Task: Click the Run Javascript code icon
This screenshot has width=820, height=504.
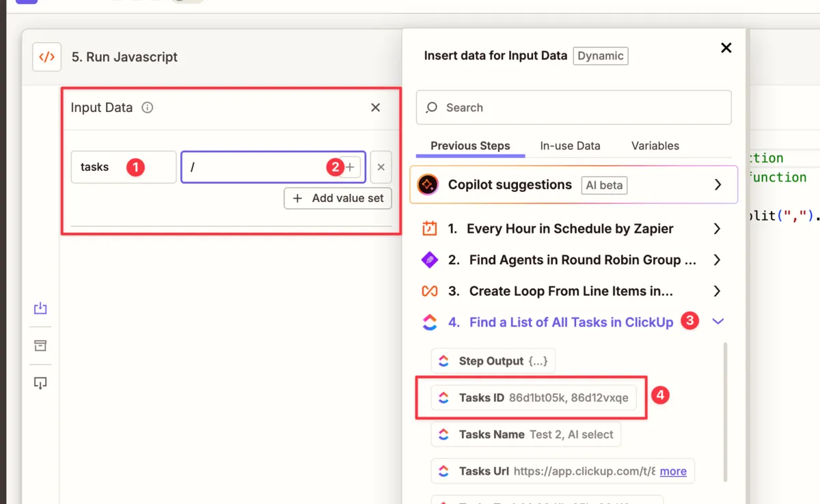Action: pyautogui.click(x=46, y=57)
